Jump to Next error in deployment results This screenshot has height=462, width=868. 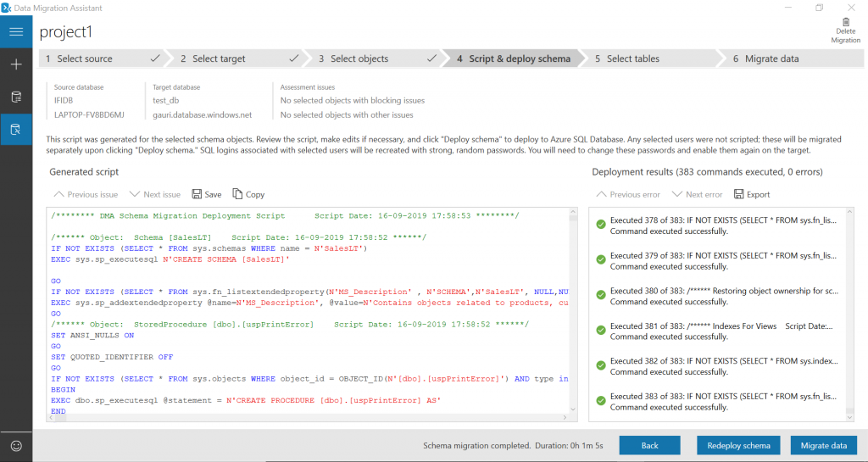click(x=697, y=194)
